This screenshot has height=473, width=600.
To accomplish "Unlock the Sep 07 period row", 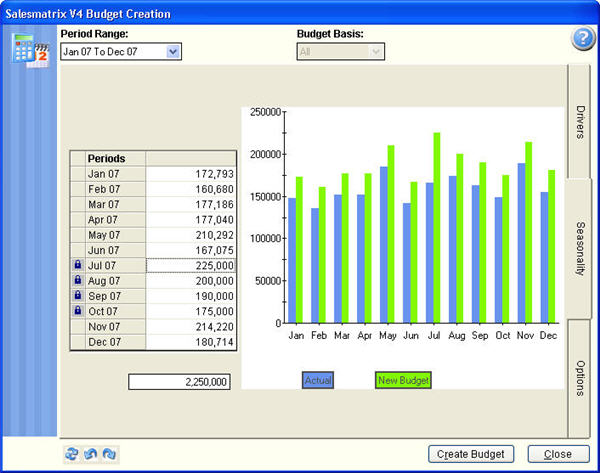I will 77,296.
